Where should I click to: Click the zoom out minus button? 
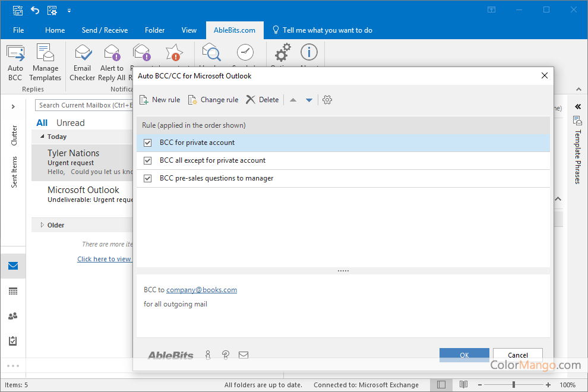[x=480, y=385]
